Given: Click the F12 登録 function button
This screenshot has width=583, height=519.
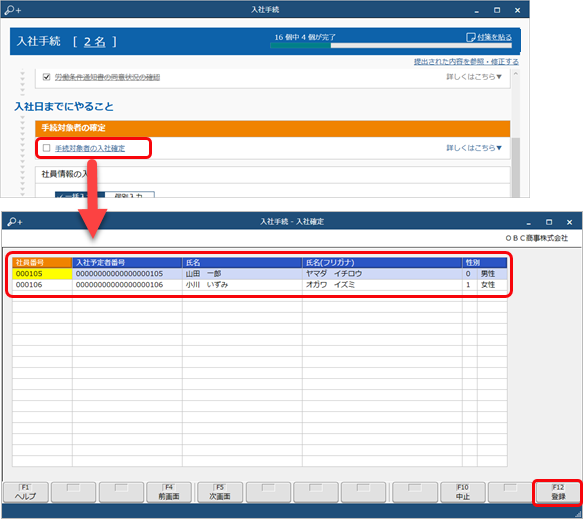Looking at the screenshot, I should pos(558,492).
